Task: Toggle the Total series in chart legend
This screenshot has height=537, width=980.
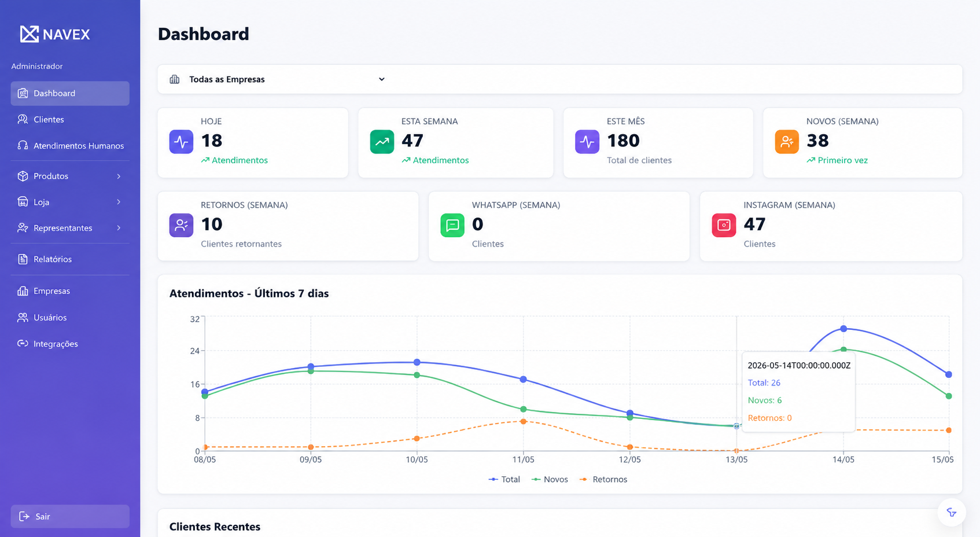Action: click(x=504, y=479)
